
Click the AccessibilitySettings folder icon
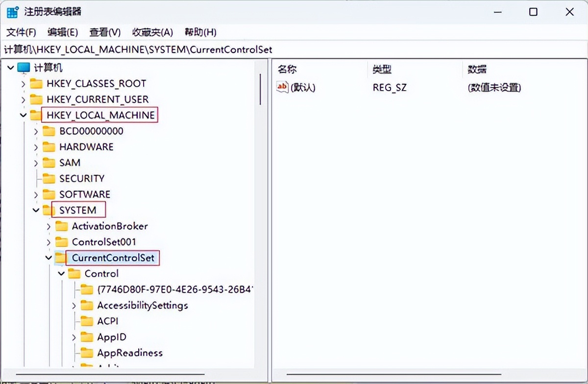[x=87, y=306]
